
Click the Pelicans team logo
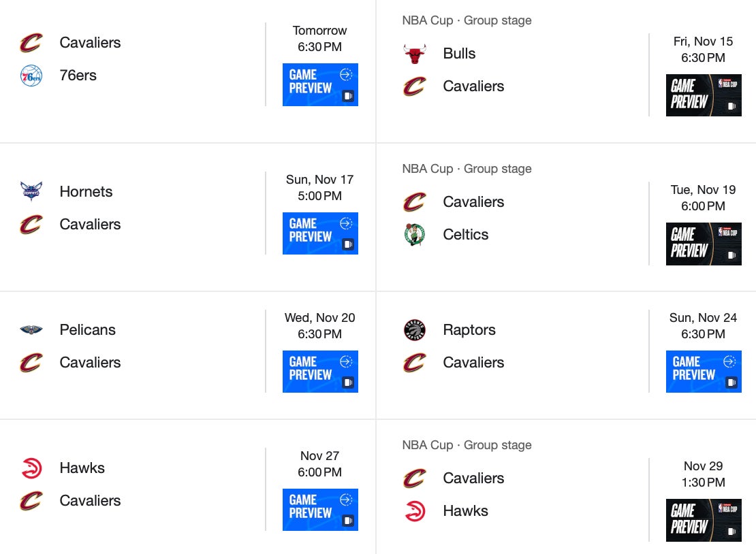(x=31, y=330)
